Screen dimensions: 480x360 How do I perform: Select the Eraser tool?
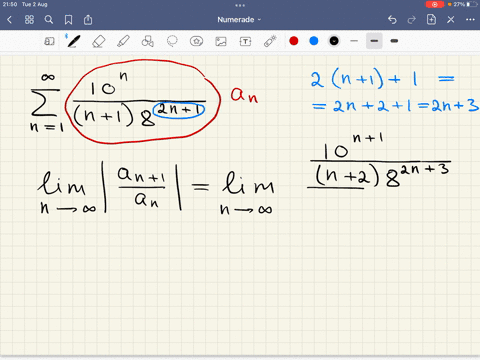(x=99, y=41)
